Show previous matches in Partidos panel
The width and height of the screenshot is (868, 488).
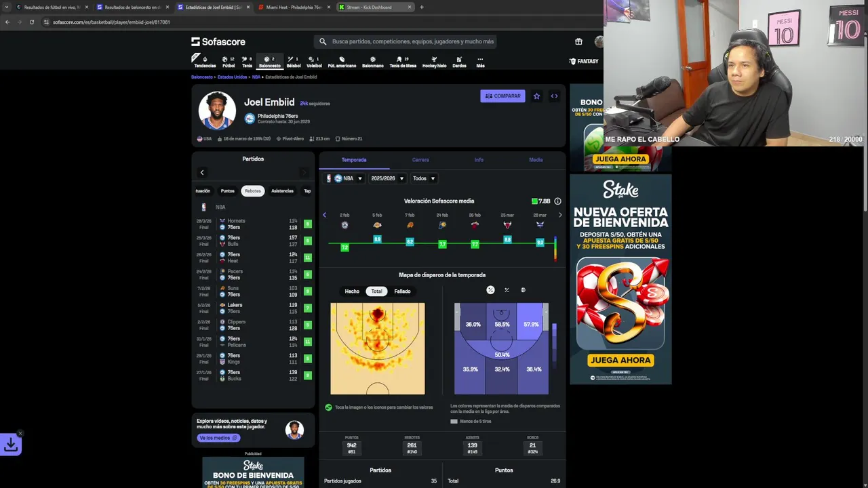(x=202, y=172)
